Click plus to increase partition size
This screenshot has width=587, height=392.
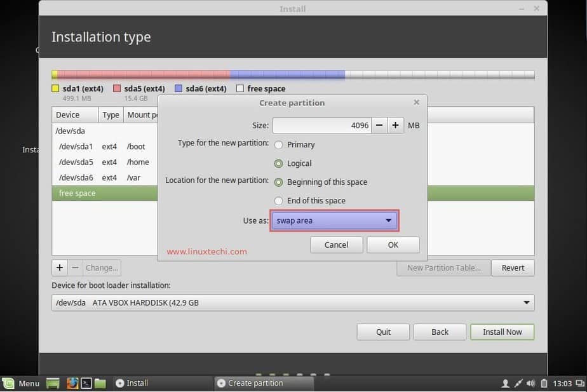(x=395, y=125)
